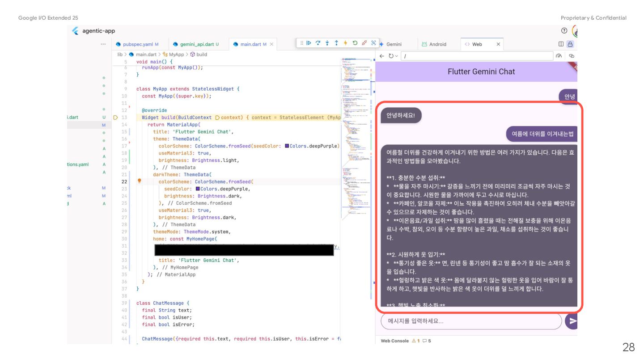Click the agentic-app project name
Screen dimensions: 644x362
coord(98,31)
